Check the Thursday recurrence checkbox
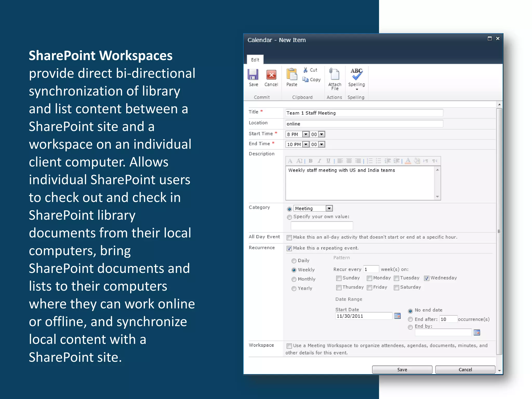The image size is (532, 399). [339, 288]
